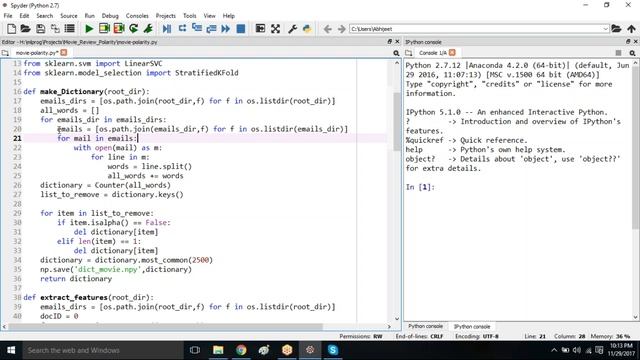
Task: Browse editor tabs with the folder icon
Action: [5, 53]
